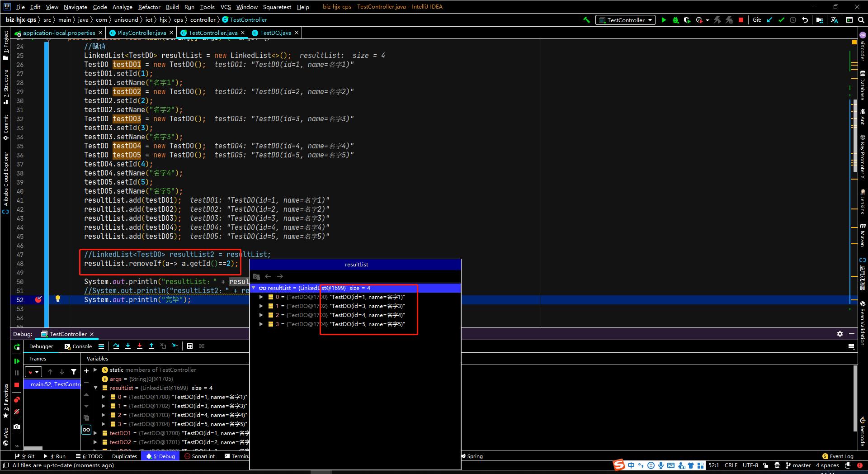This screenshot has height=474, width=868.
Task: Roll back changes with the undo arrow
Action: point(805,20)
